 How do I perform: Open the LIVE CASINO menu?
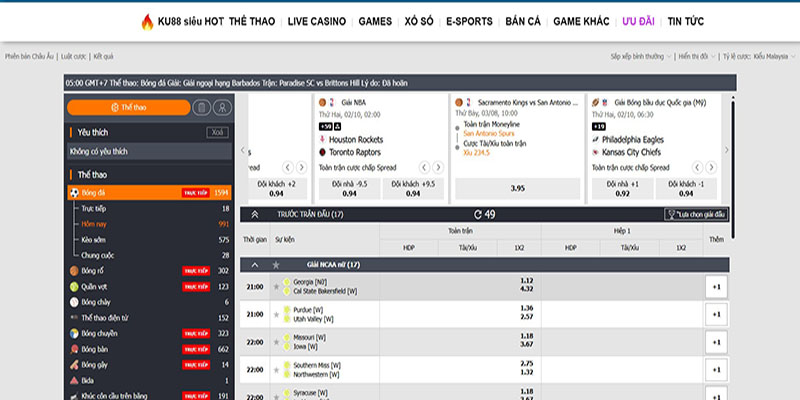pos(316,21)
